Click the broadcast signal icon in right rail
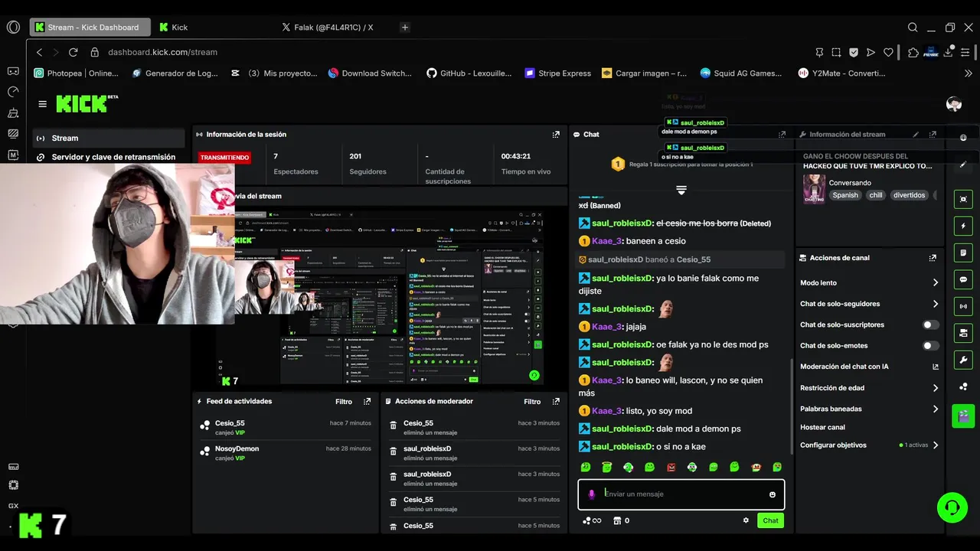The height and width of the screenshot is (551, 980). tap(963, 306)
